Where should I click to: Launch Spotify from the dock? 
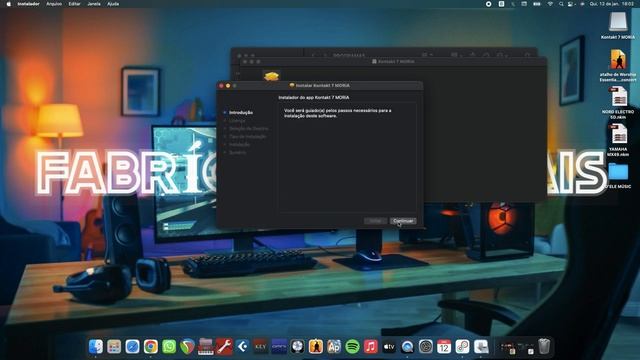(x=352, y=347)
